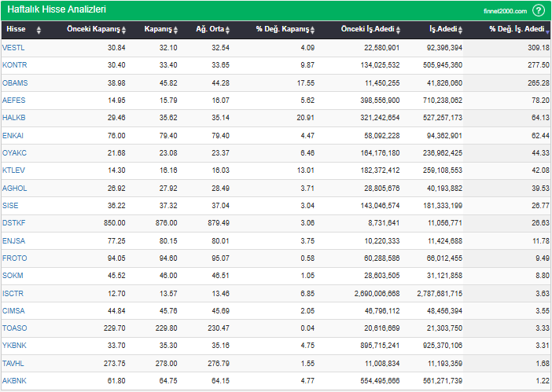The image size is (552, 392).
Task: Click the Haftalık Hisse Analizleri title
Action: click(x=57, y=10)
